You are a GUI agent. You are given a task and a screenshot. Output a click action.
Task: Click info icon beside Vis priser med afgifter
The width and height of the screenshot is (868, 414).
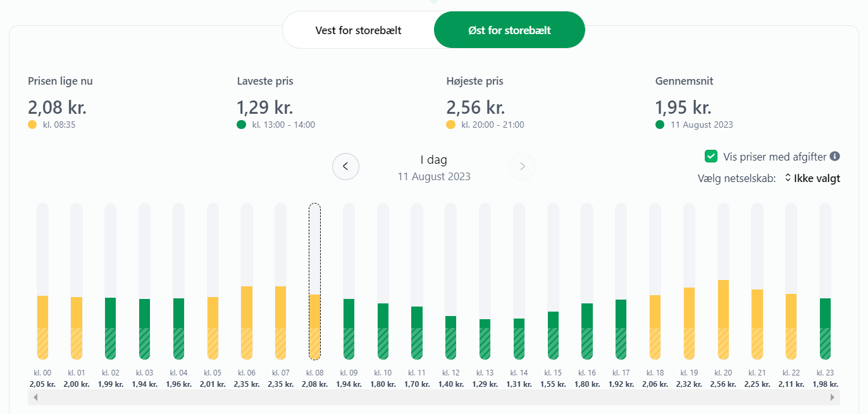(834, 156)
